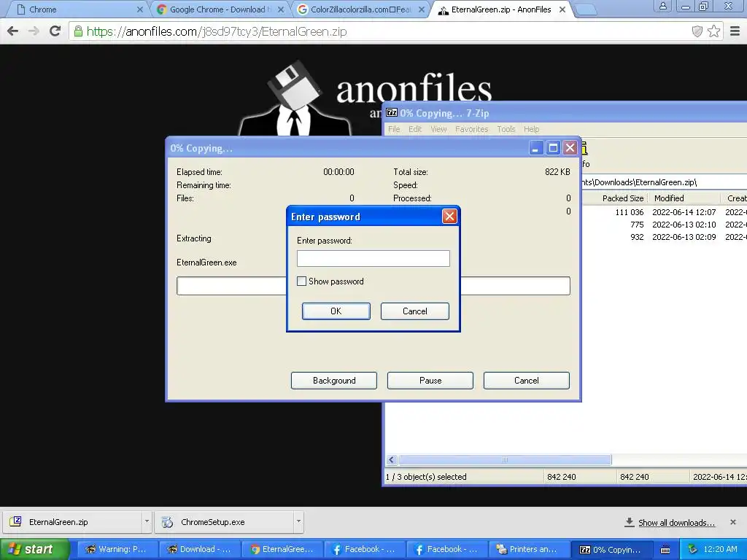Screen dimensions: 747x560
Task: Click the 7z icon in 7-Zip title bar
Action: 392,112
